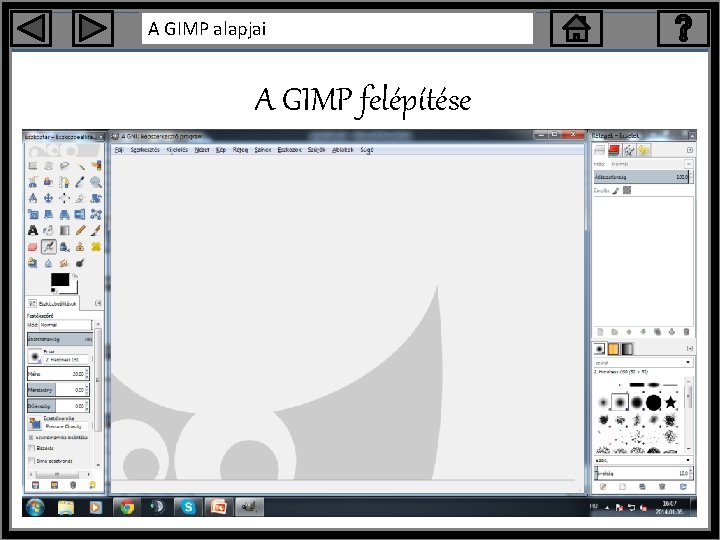Click the delete layer trash button
The height and width of the screenshot is (540, 720).
tap(686, 332)
